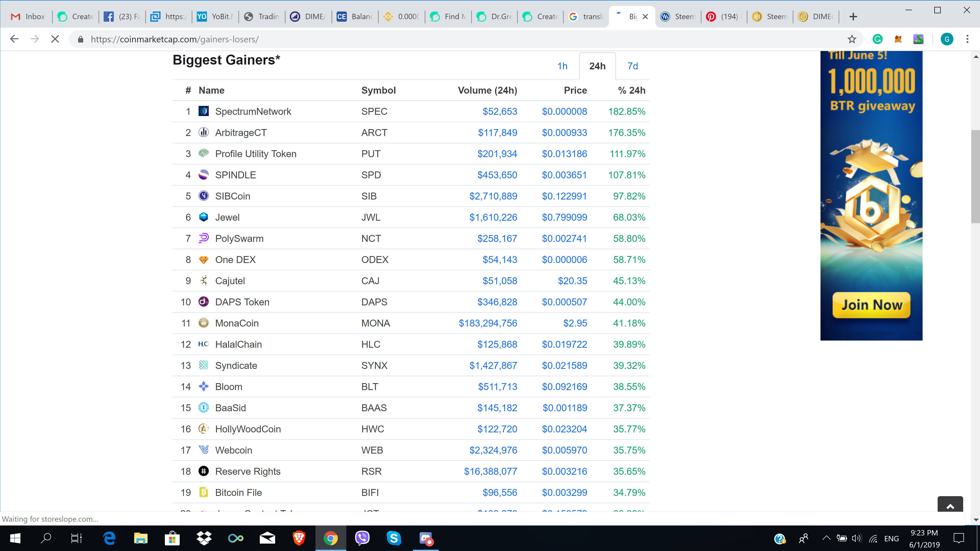Open the MonaCoin coin page

click(x=237, y=323)
